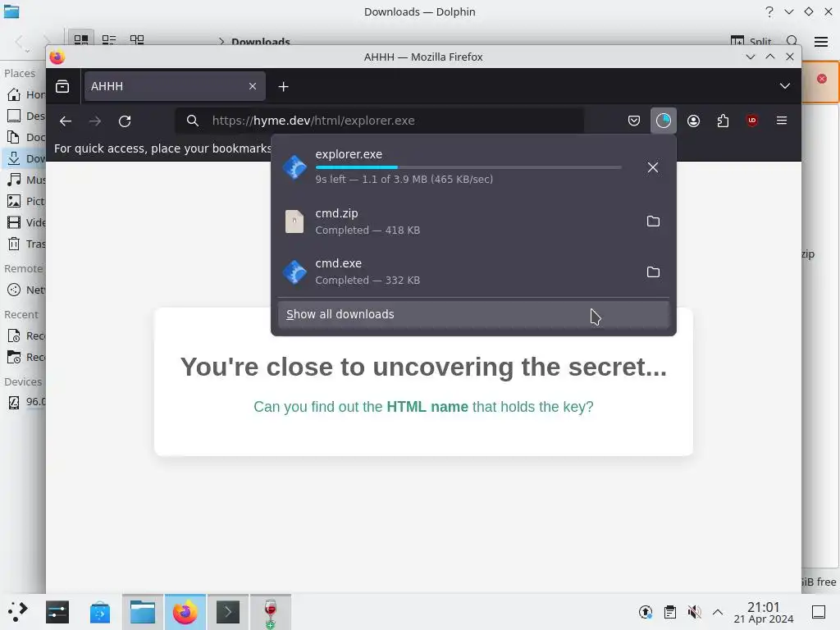Click explorer.exe download progress bar
The width and height of the screenshot is (840, 630).
[468, 167]
